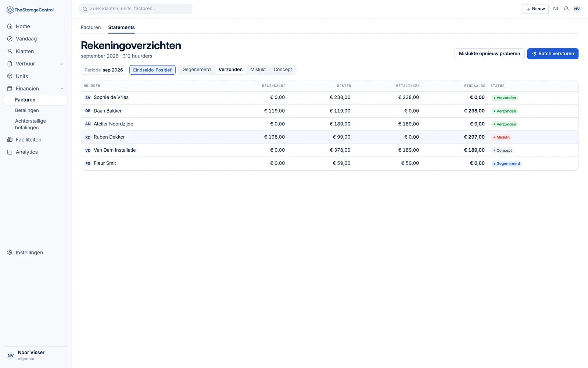Viewport: 588px width, 368px height.
Task: Click Fleur Smit's FS avatar
Action: (x=88, y=163)
